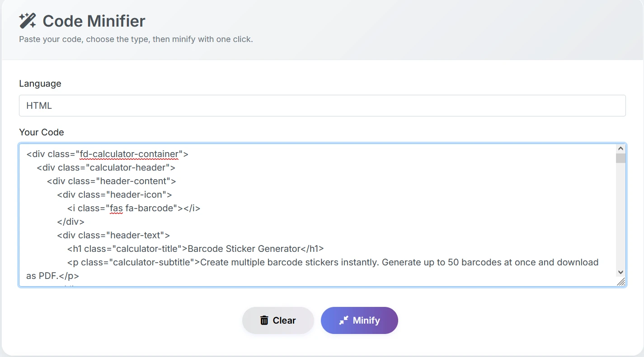The image size is (644, 357).
Task: Click the scrollbar thumb in the code area
Action: click(x=620, y=158)
